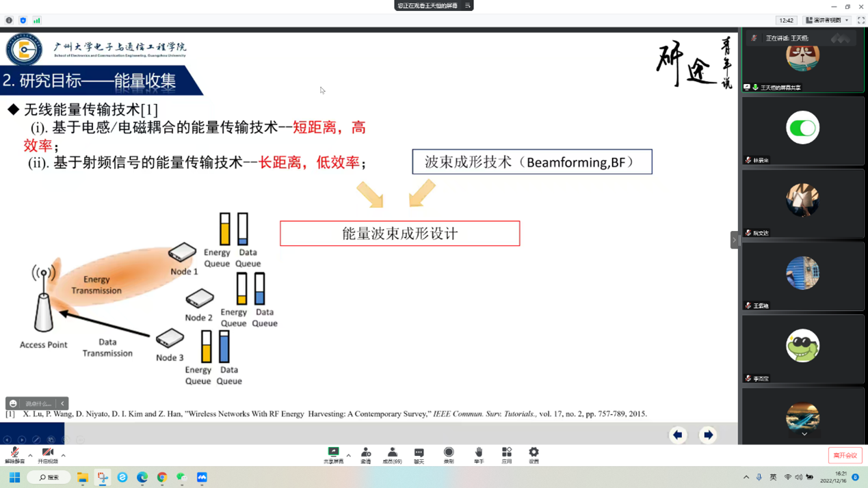Open the apps icon in toolbar
Viewport: 868px width, 488px height.
[x=507, y=455]
